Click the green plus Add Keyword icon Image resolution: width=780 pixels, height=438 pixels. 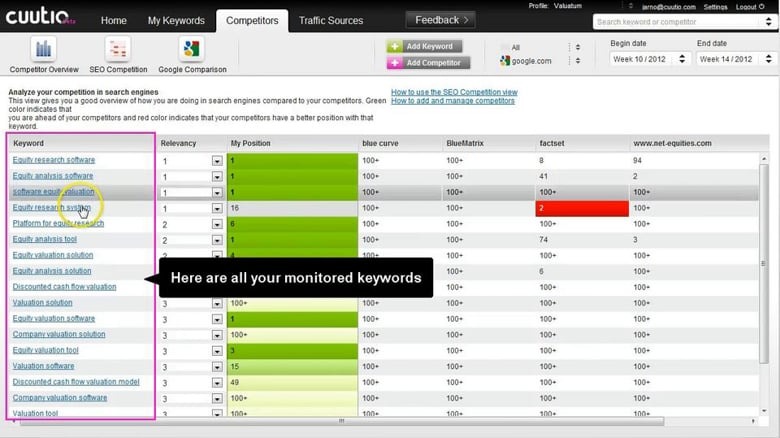coord(396,46)
